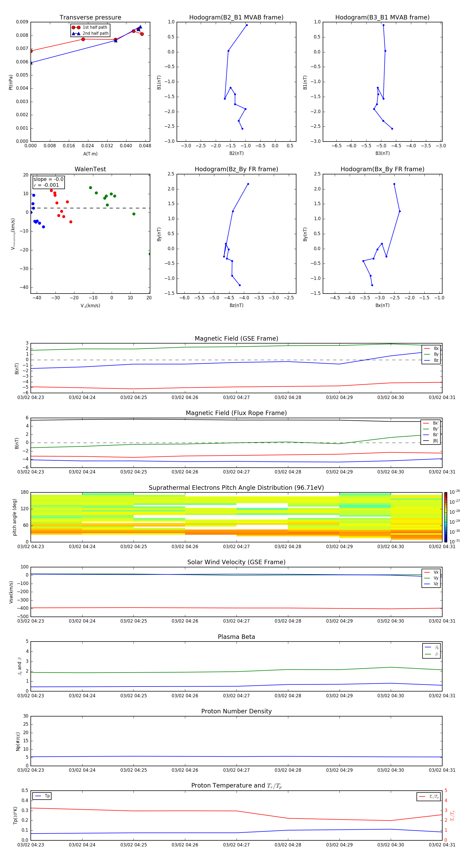This screenshot has height=868, width=473.
Task: Select the β entry in the Plasma Beta legend
Action: point(431,654)
